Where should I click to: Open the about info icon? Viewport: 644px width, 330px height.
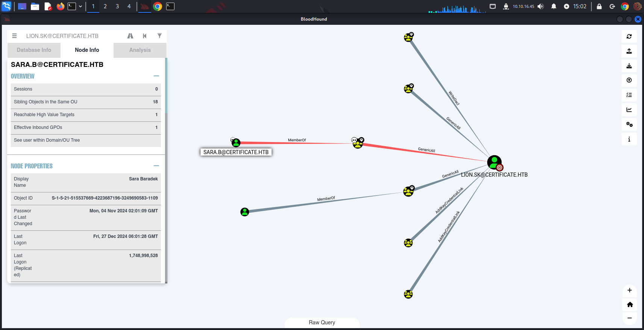(x=629, y=139)
